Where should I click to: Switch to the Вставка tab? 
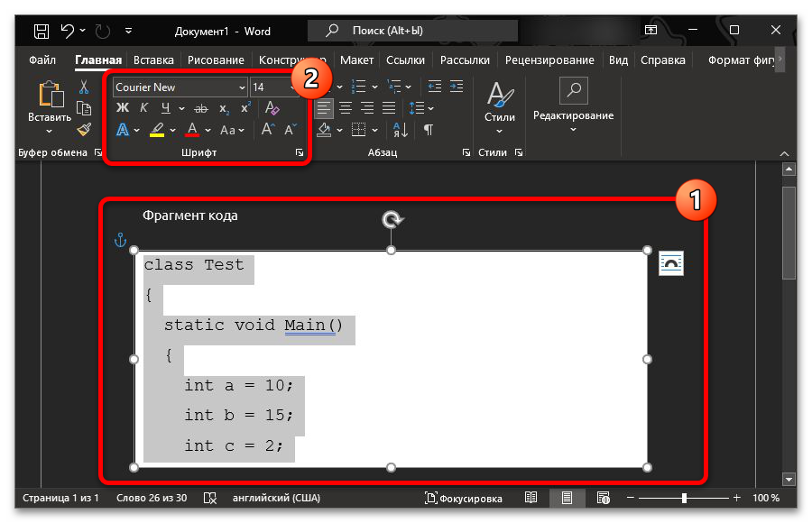(x=153, y=60)
